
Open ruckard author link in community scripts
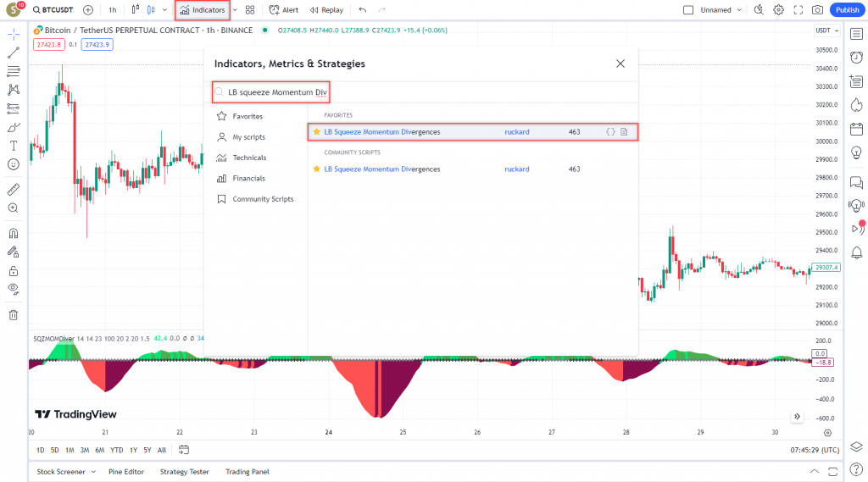point(516,169)
